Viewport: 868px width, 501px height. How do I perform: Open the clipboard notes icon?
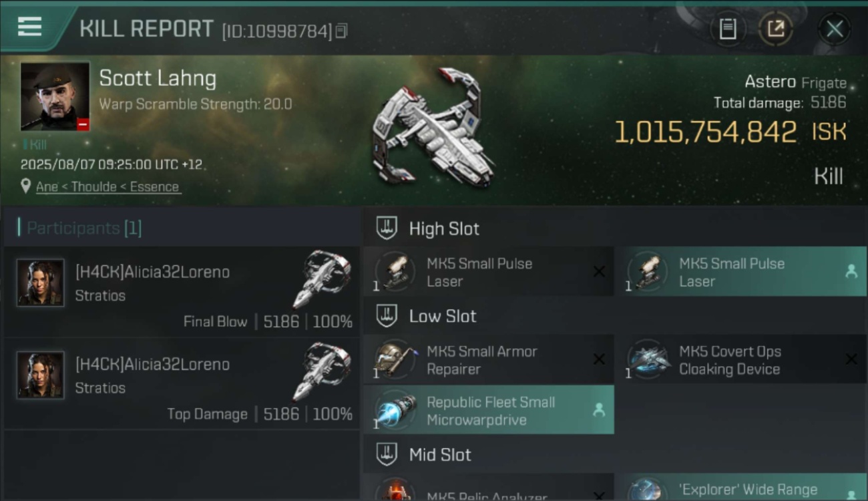coord(728,29)
